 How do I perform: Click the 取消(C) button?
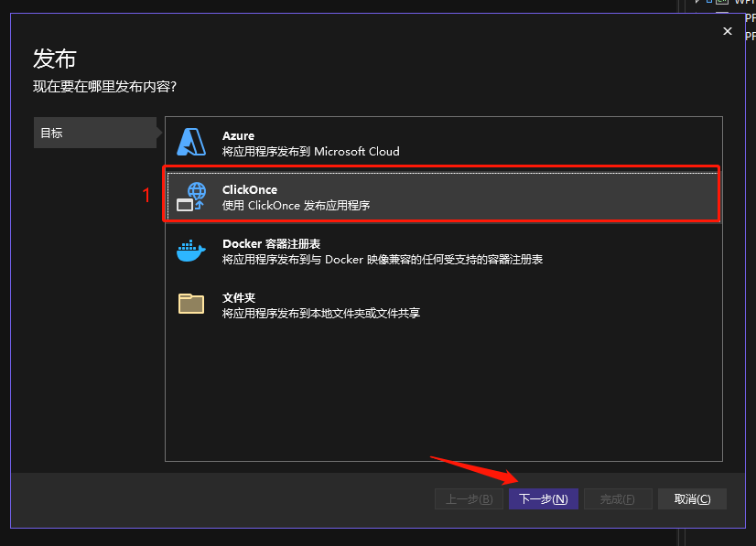click(693, 498)
